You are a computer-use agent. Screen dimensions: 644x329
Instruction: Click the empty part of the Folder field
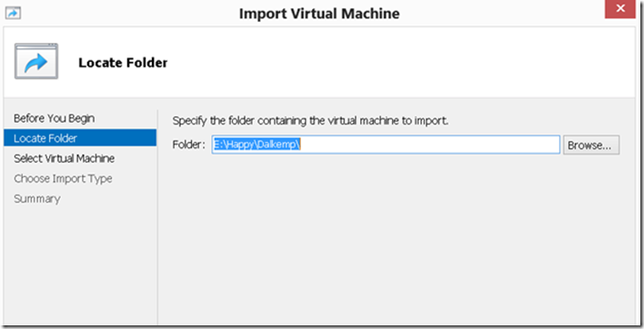pos(429,145)
